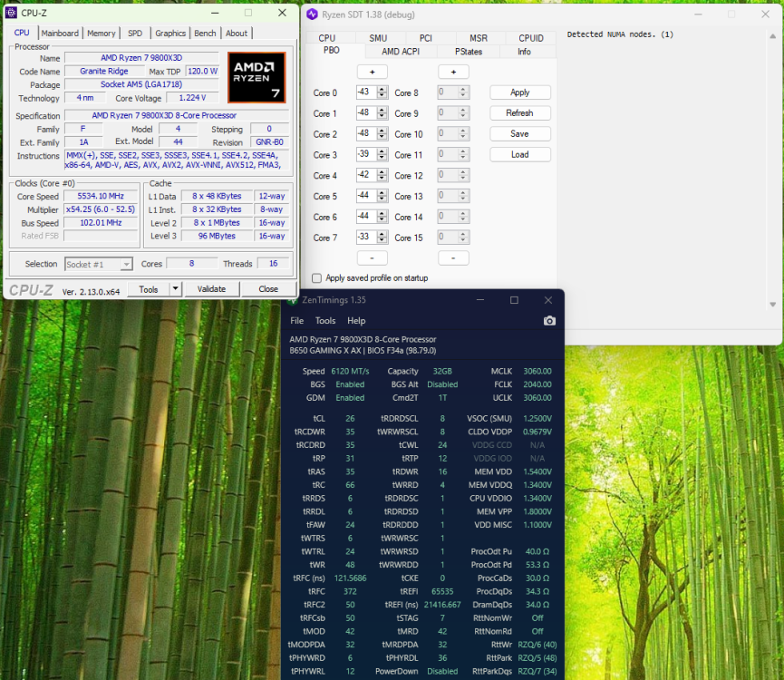Switch to the Memory tab in CPU-Z
The width and height of the screenshot is (784, 680).
pos(101,33)
